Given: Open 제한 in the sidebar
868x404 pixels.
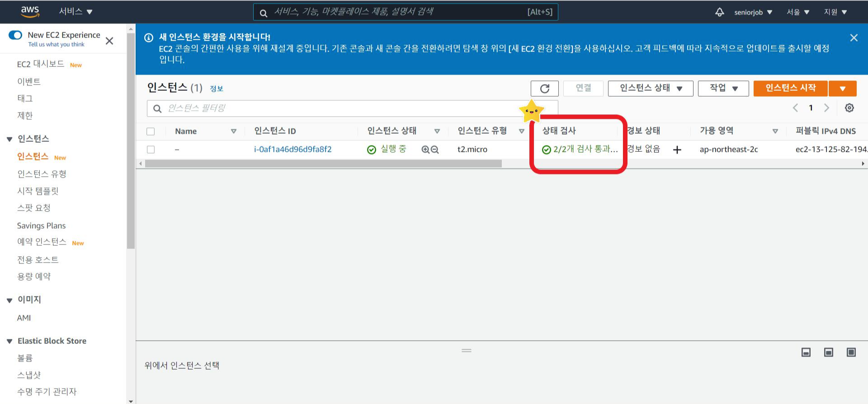Looking at the screenshot, I should [25, 115].
